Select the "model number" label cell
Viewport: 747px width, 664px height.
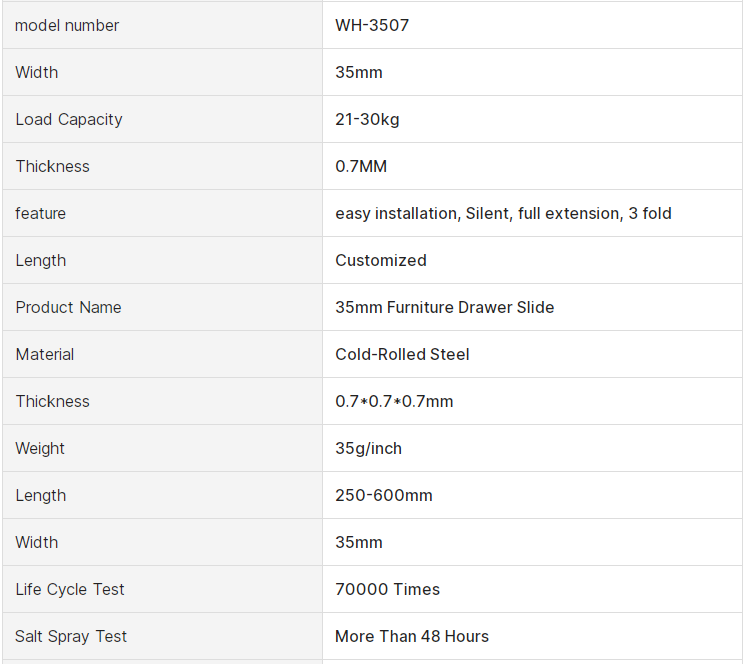click(67, 25)
